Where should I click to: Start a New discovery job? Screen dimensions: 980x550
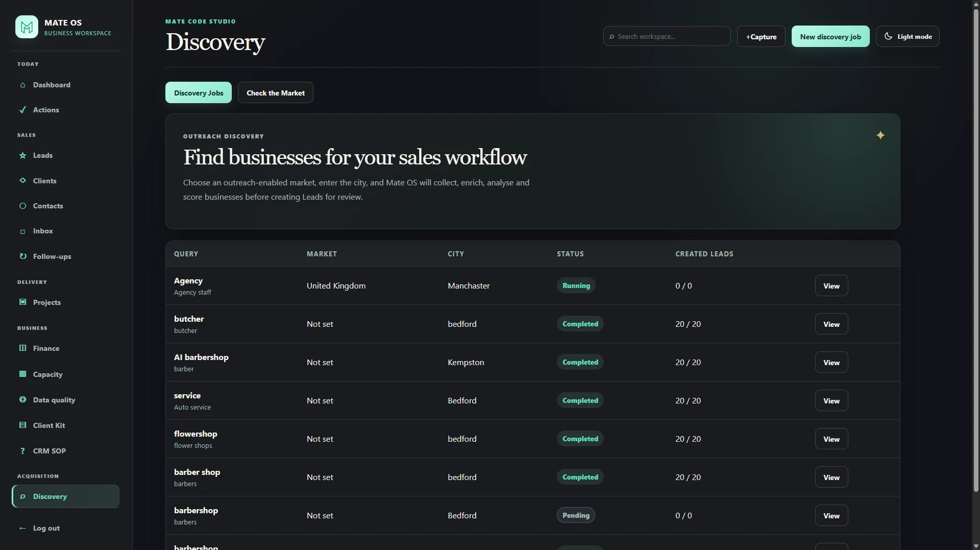click(x=830, y=36)
